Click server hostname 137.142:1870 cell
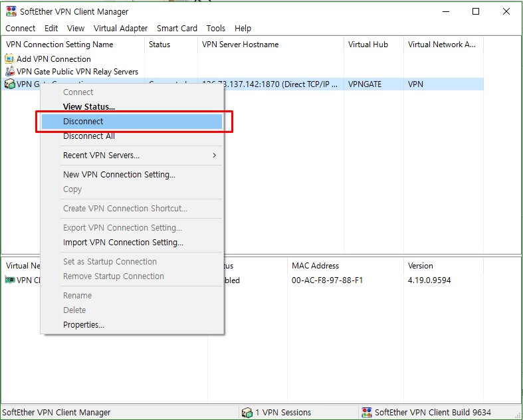523x420 pixels. (x=270, y=84)
